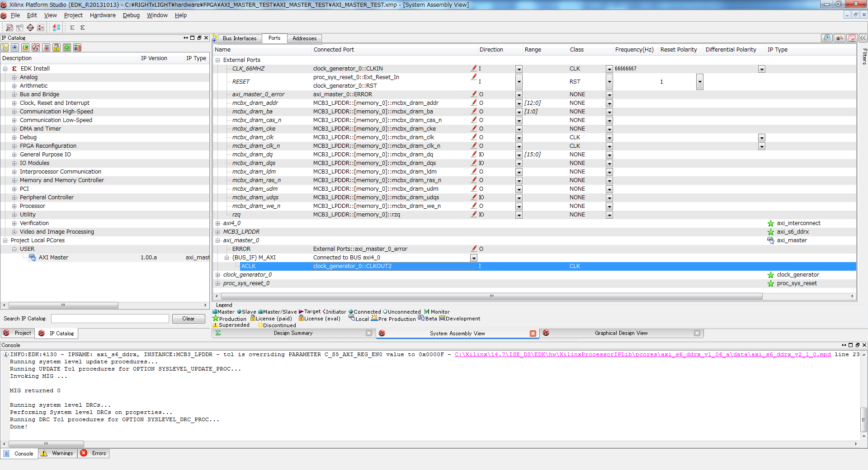Screen dimensions: 868x470
Task: Open the Project menu
Action: 73,15
